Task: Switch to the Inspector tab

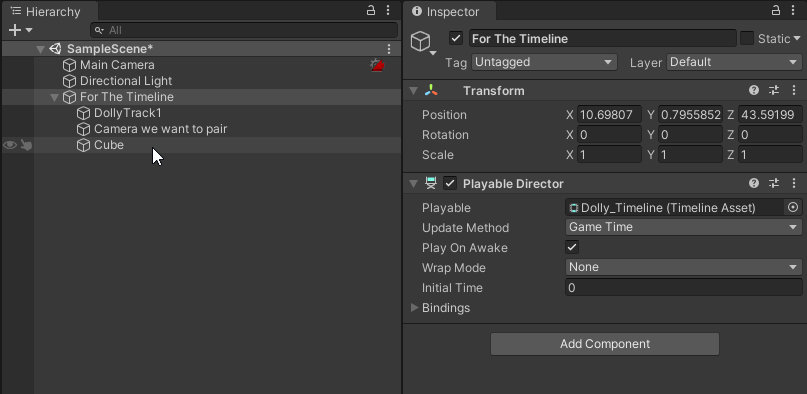Action: [449, 11]
